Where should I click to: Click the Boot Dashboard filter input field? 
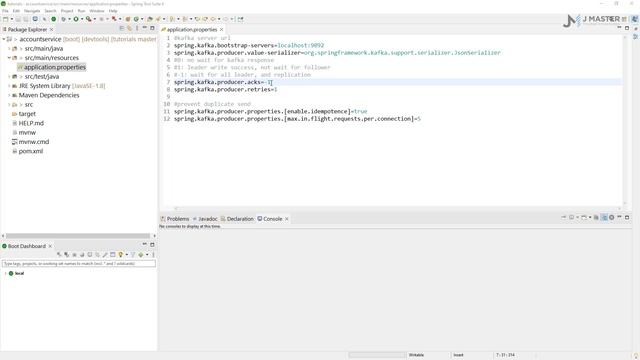coord(79,264)
